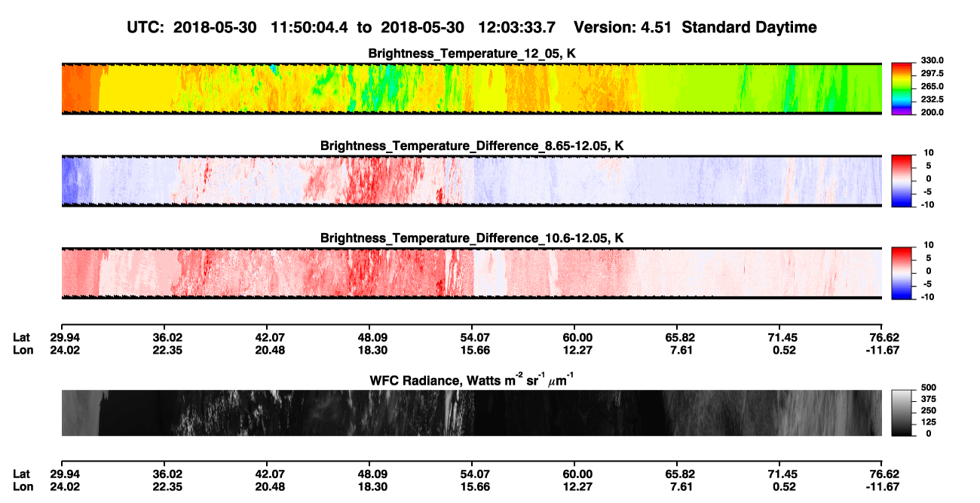The image size is (980, 503).
Task: Click the 232.5 colorbar tick label
Action: [x=933, y=100]
